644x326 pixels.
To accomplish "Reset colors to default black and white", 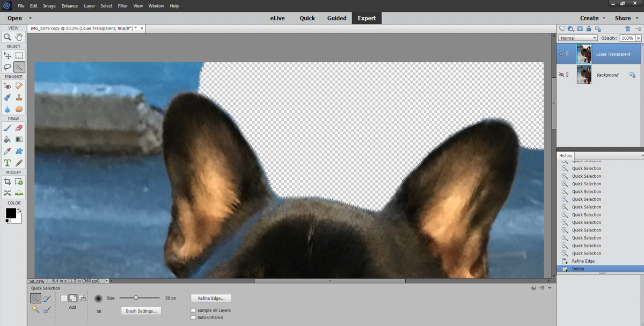I will (x=8, y=221).
